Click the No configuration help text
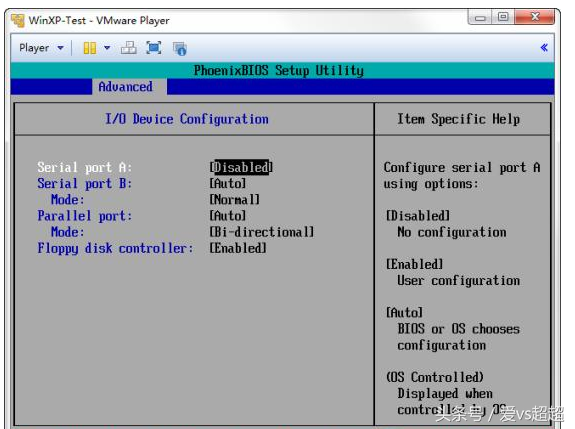This screenshot has width=575, height=429. click(451, 232)
